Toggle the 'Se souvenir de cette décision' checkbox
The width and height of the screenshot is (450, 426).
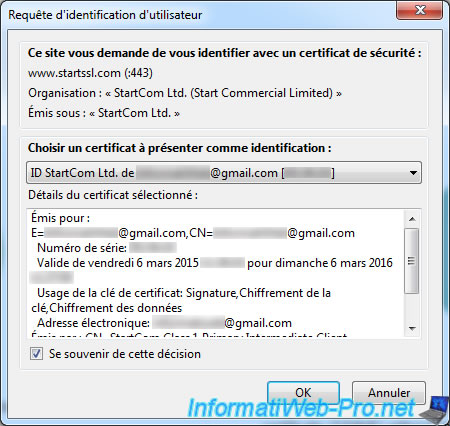[x=36, y=354]
